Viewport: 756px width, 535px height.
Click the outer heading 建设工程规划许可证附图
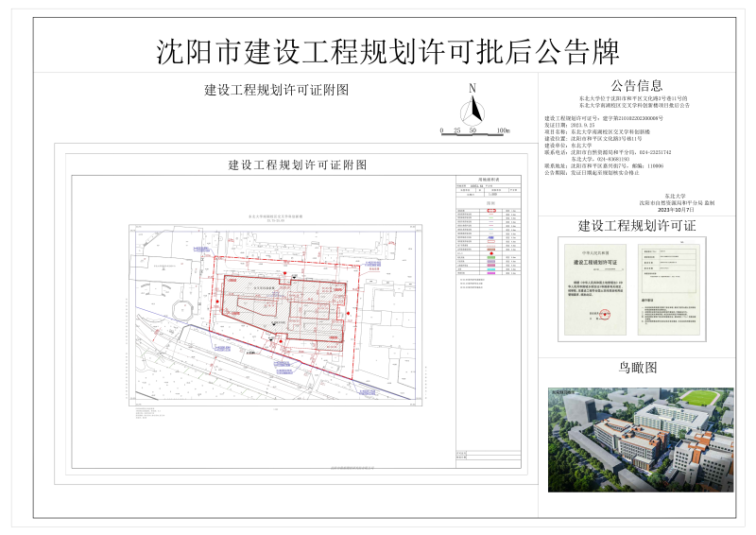coord(276,90)
